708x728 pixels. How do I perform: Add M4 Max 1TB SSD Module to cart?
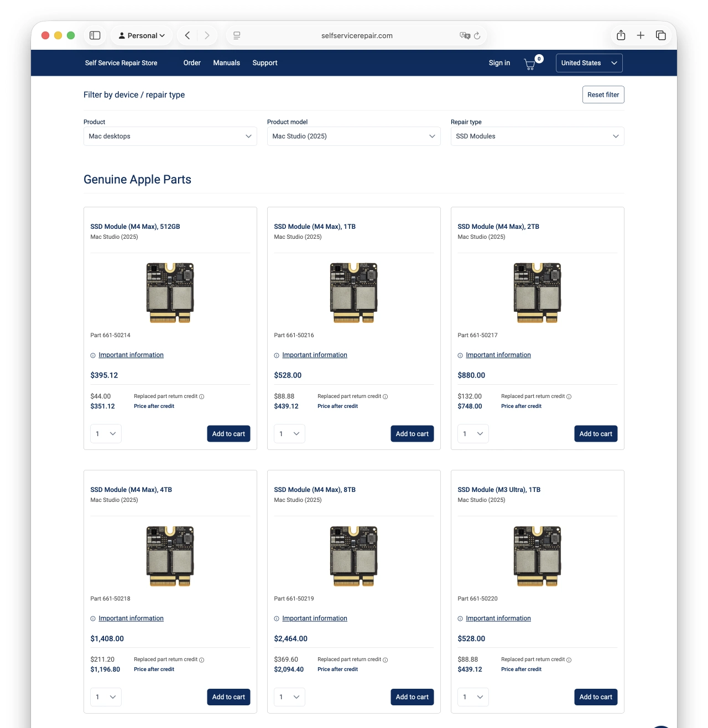point(412,434)
